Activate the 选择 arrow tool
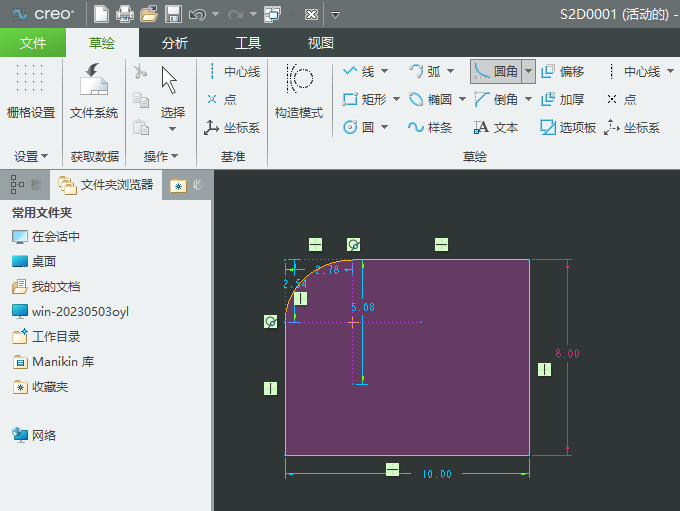Screen dimensions: 680x511 coord(173,92)
